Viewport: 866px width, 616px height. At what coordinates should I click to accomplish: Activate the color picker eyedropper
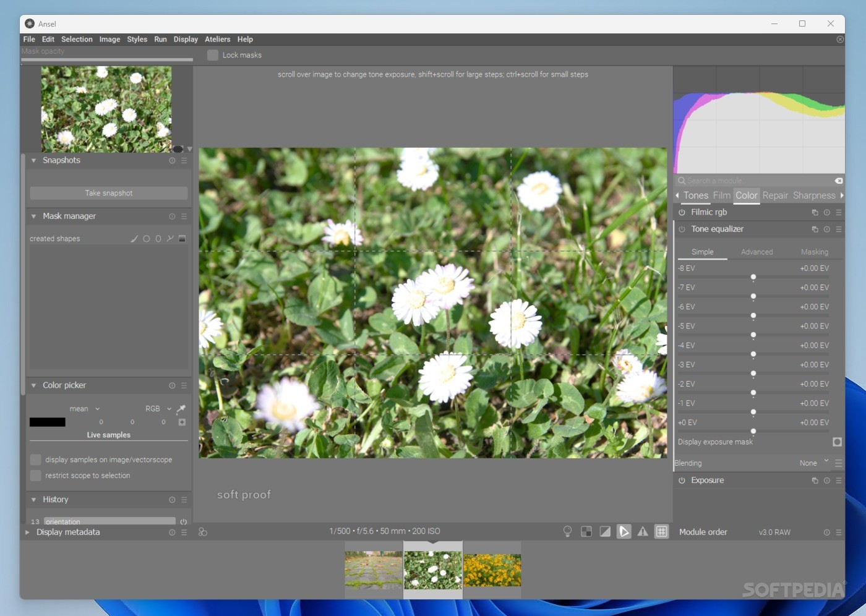(x=181, y=409)
